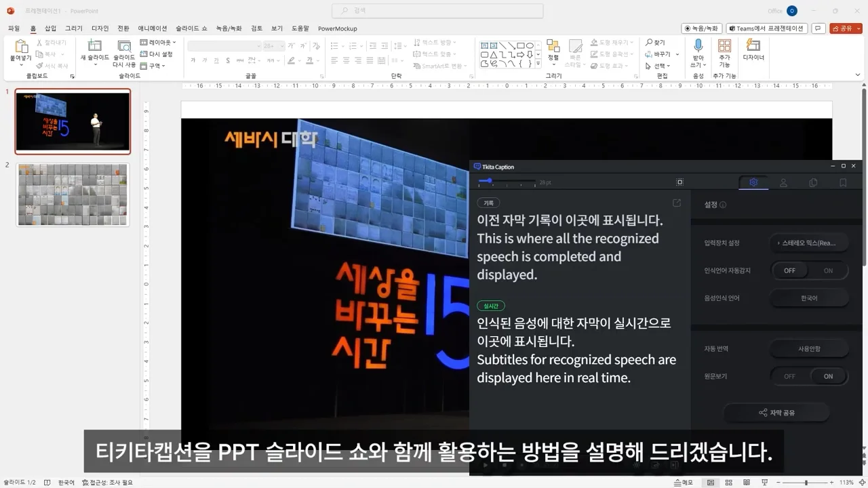Click the info icon next to 설정
The image size is (868, 488).
(x=723, y=205)
